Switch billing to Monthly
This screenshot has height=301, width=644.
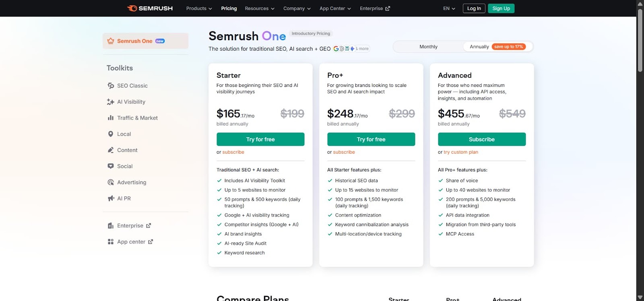click(x=428, y=47)
